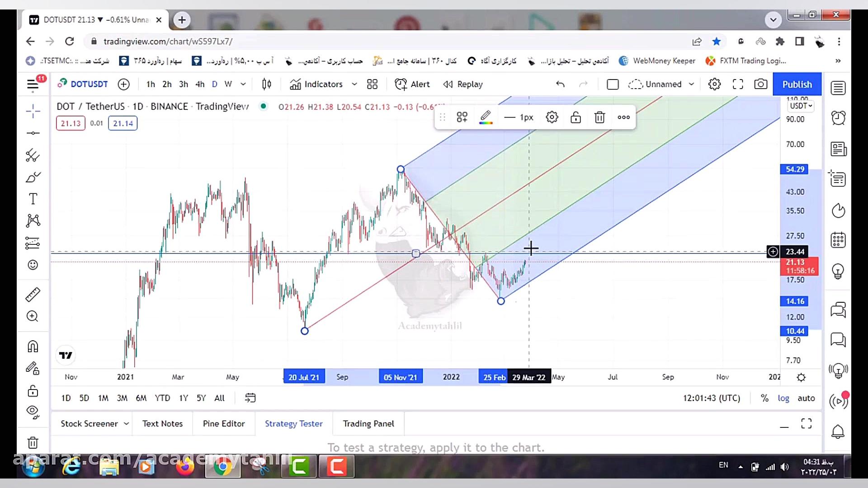This screenshot has width=868, height=488.
Task: Open the Watchlist panel in the right sidebar
Action: click(x=838, y=89)
